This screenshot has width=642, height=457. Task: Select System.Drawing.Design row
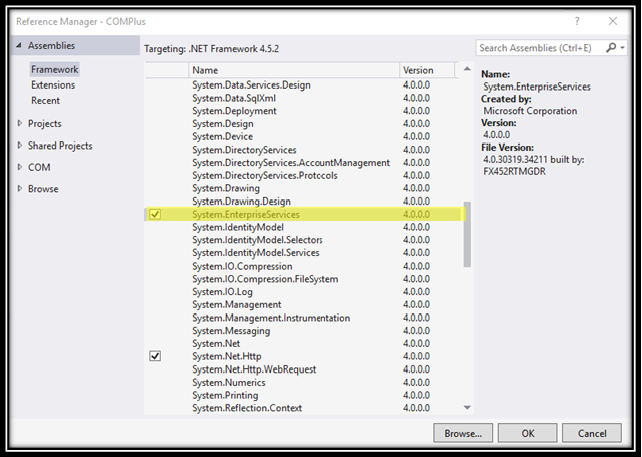305,201
